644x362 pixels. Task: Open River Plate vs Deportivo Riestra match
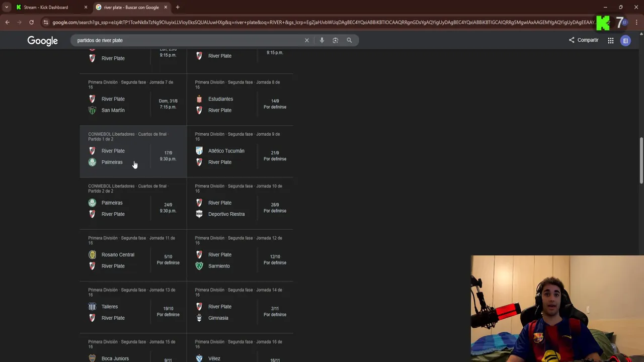pos(240,203)
